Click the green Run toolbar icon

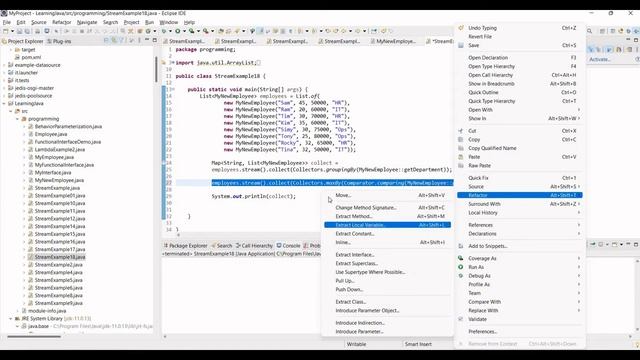pyautogui.click(x=178, y=31)
